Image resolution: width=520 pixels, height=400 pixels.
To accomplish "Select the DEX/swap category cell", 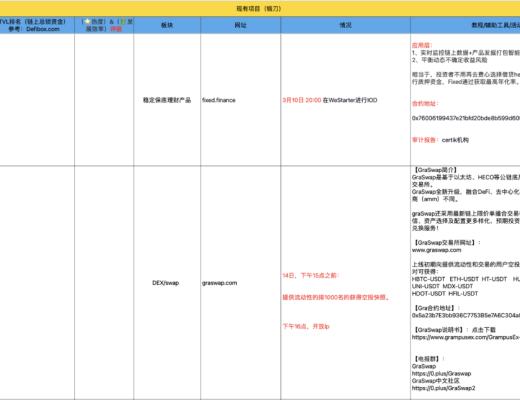I will (166, 283).
